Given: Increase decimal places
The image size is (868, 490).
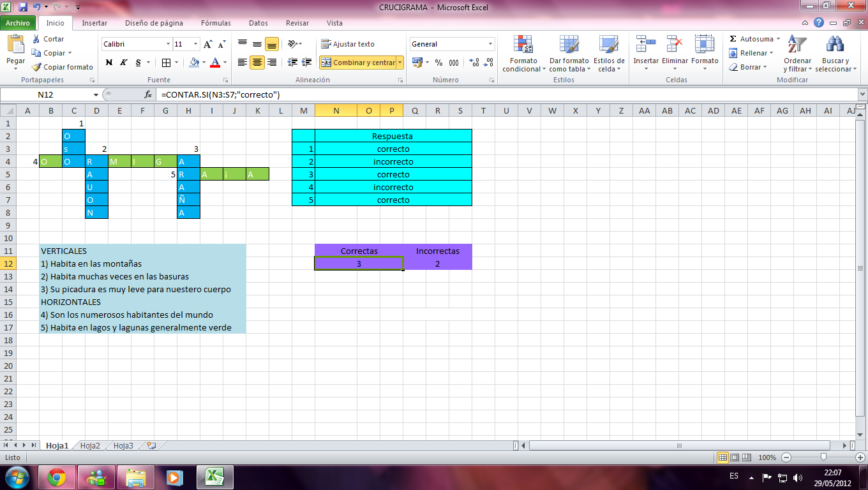Looking at the screenshot, I should pos(474,63).
